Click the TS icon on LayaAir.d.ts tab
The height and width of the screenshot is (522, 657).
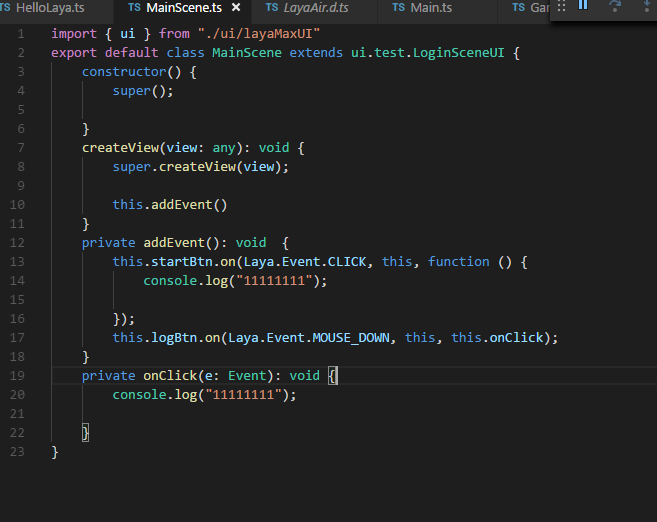(x=271, y=8)
